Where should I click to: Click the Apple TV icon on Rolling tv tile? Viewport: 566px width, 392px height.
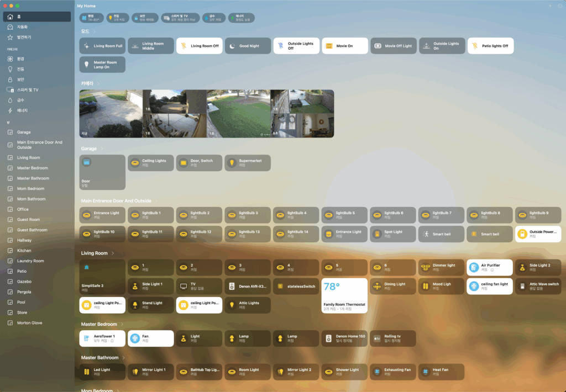coord(377,338)
